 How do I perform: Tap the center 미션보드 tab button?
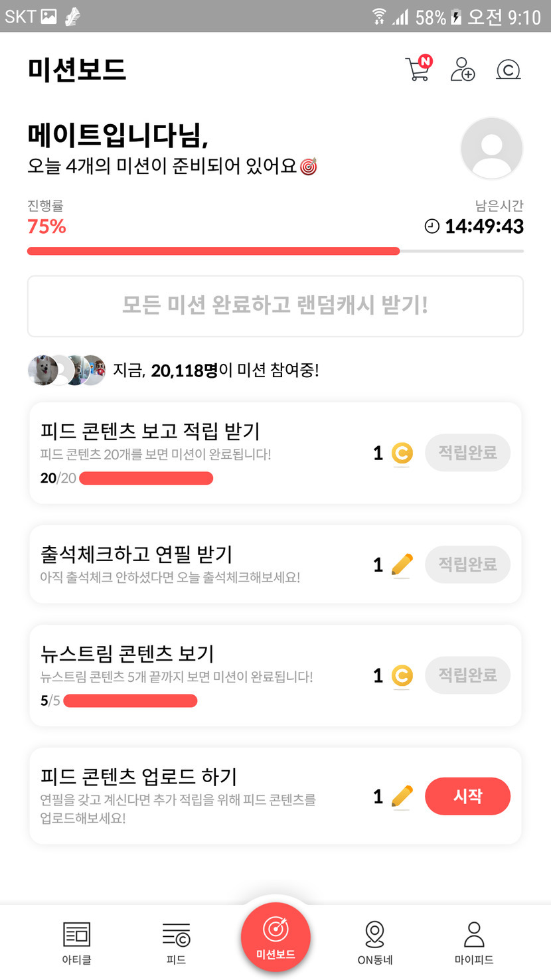[x=275, y=937]
